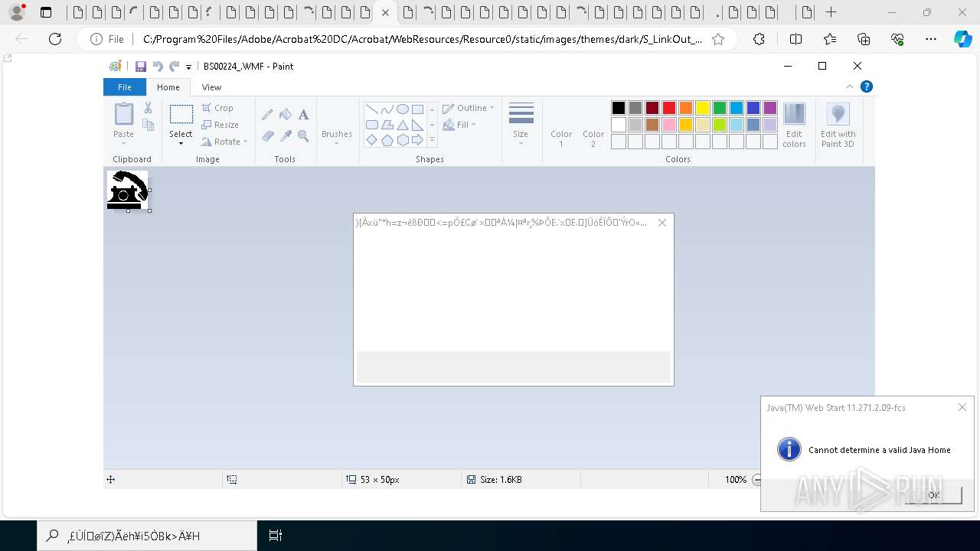The image size is (980, 551).
Task: Select the Right arrow shape
Action: [417, 140]
